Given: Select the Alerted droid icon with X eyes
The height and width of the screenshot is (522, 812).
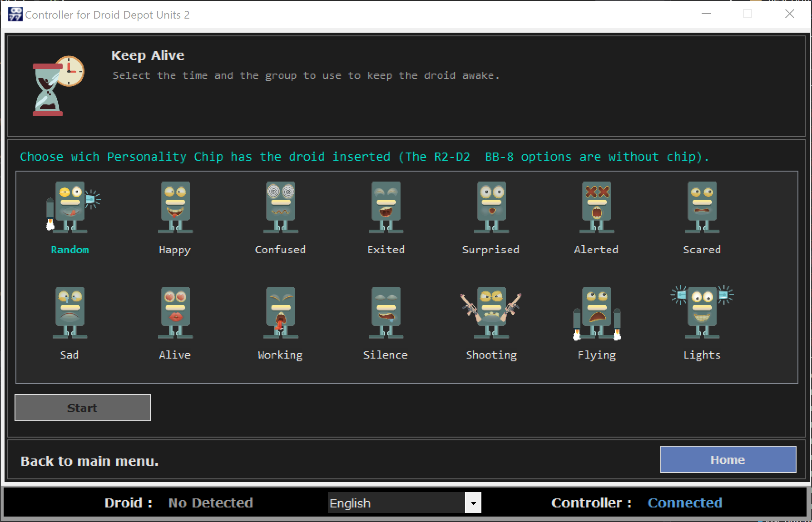Looking at the screenshot, I should tap(597, 207).
